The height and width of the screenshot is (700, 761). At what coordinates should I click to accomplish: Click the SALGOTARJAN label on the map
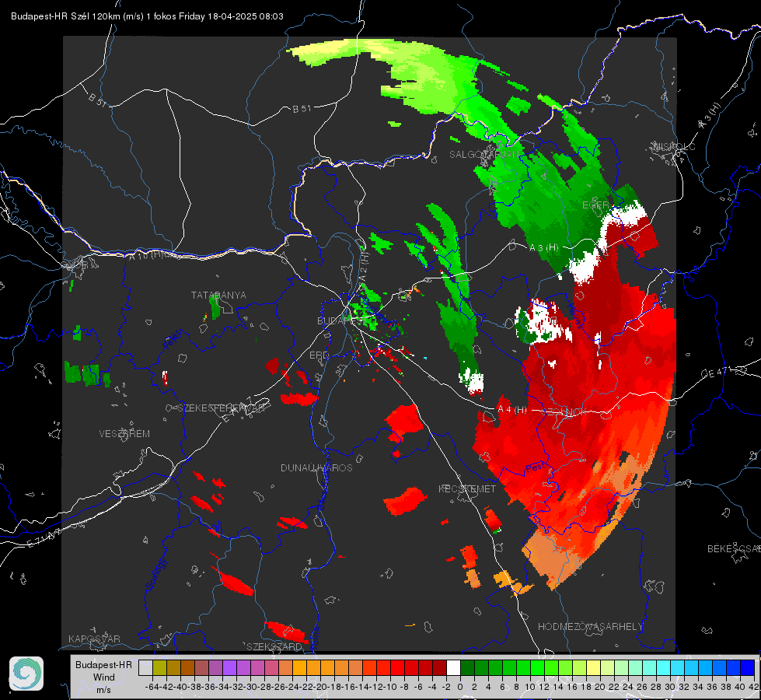coord(483,155)
